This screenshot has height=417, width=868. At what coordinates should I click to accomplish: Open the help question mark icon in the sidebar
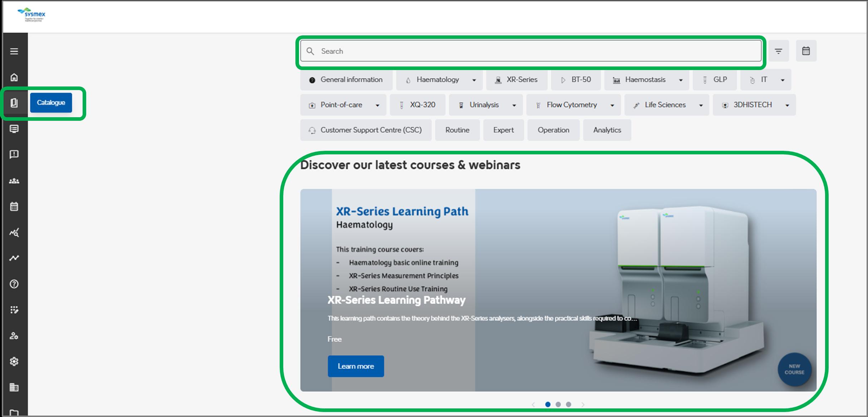click(14, 284)
